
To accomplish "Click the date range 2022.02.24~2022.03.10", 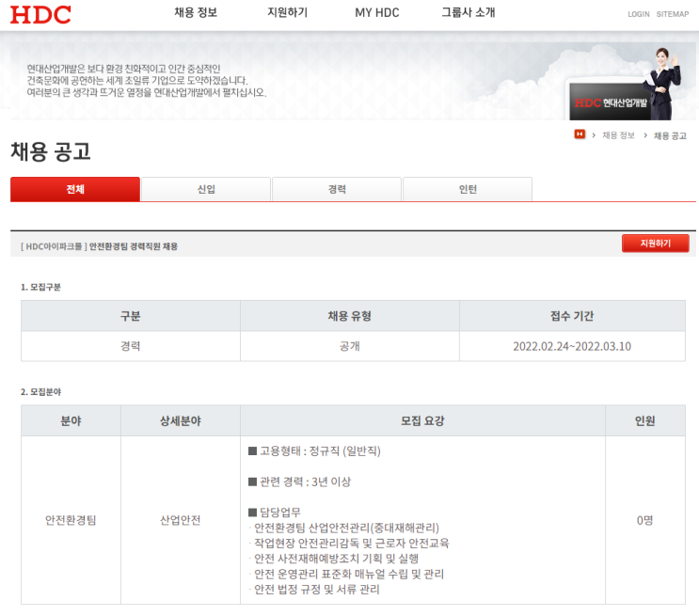I will click(x=572, y=346).
